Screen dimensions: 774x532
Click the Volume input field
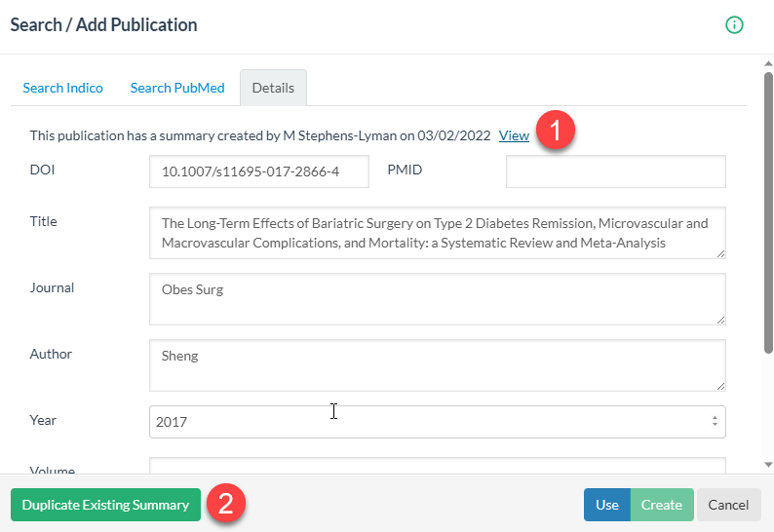click(437, 466)
